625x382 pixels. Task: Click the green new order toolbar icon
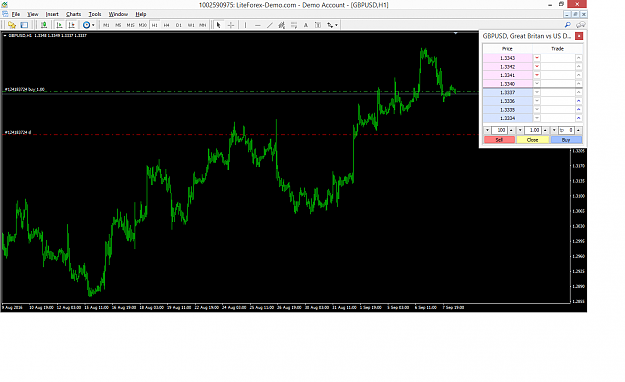(44, 25)
